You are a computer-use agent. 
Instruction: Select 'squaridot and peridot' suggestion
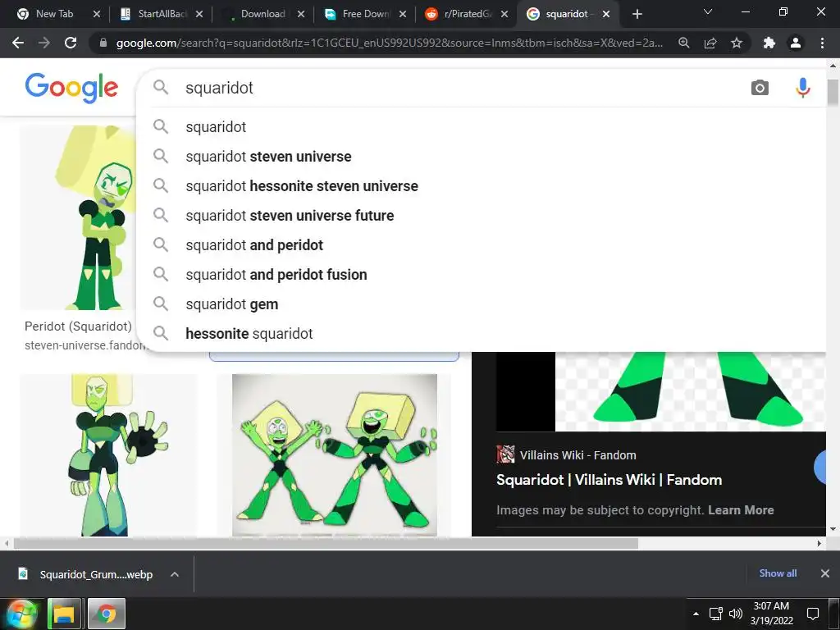coord(481,244)
